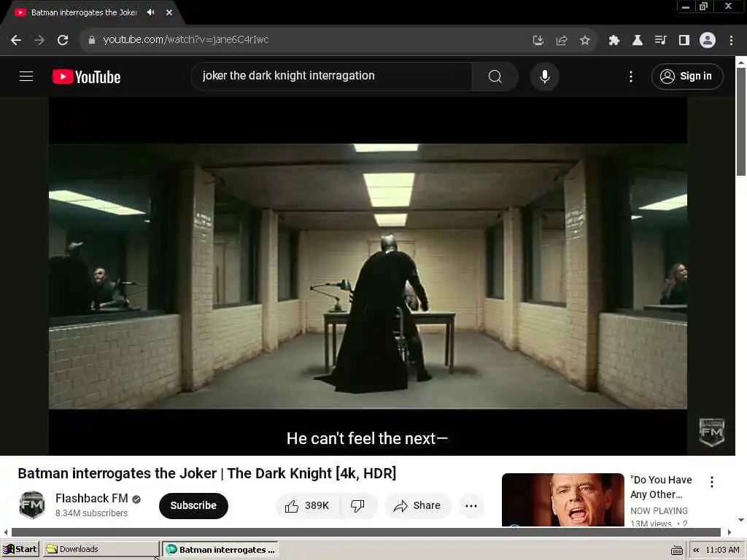Mute the tab via speaker icon
The width and height of the screenshot is (747, 560).
[151, 12]
